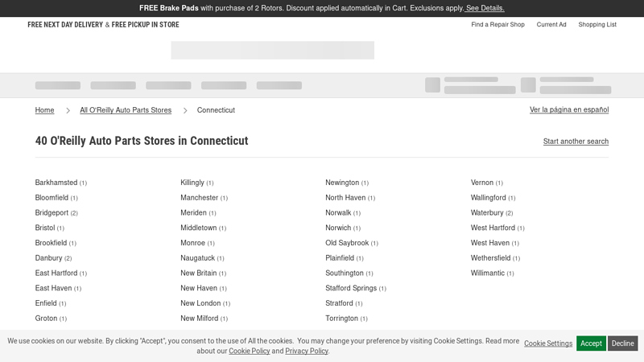This screenshot has width=644, height=362.
Task: Open Cookie Settings
Action: point(548,343)
